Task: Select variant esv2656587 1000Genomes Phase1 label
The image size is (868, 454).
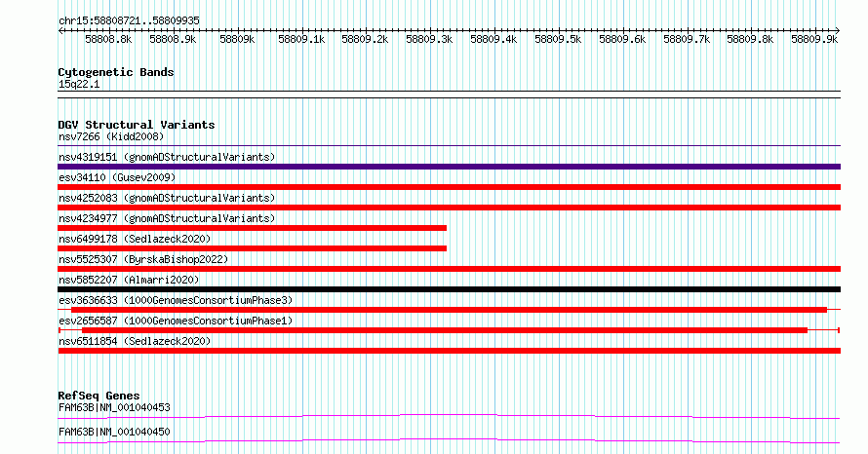Action: pos(176,321)
